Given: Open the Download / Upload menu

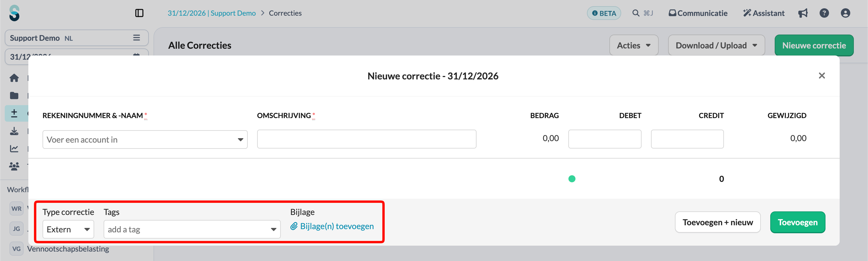Looking at the screenshot, I should (x=716, y=45).
